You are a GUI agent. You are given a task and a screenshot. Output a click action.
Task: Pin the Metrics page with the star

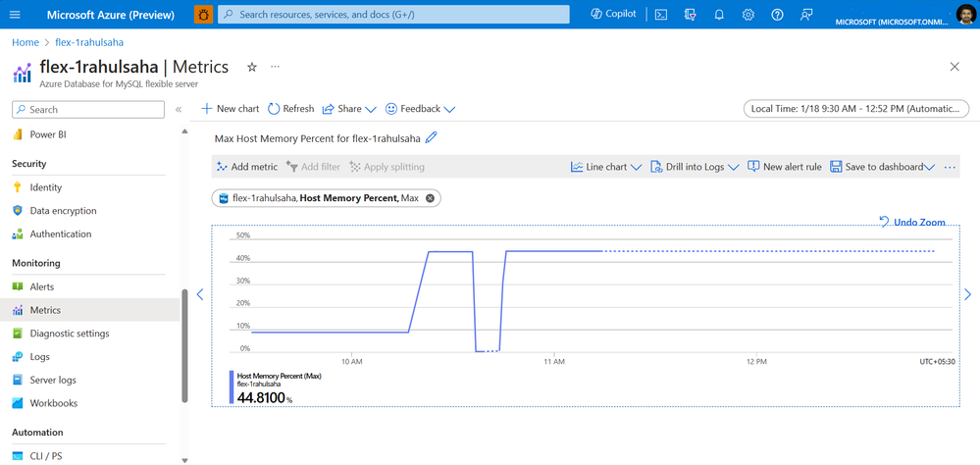coord(252,67)
